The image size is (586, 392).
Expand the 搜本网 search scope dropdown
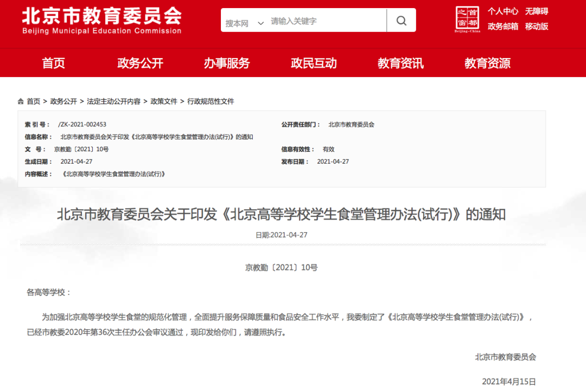244,23
